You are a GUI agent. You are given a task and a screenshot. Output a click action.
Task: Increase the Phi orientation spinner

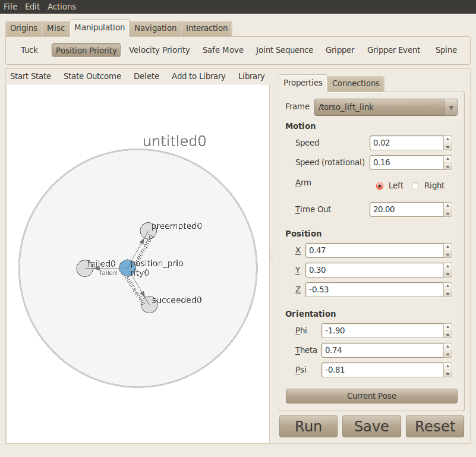pos(447,327)
